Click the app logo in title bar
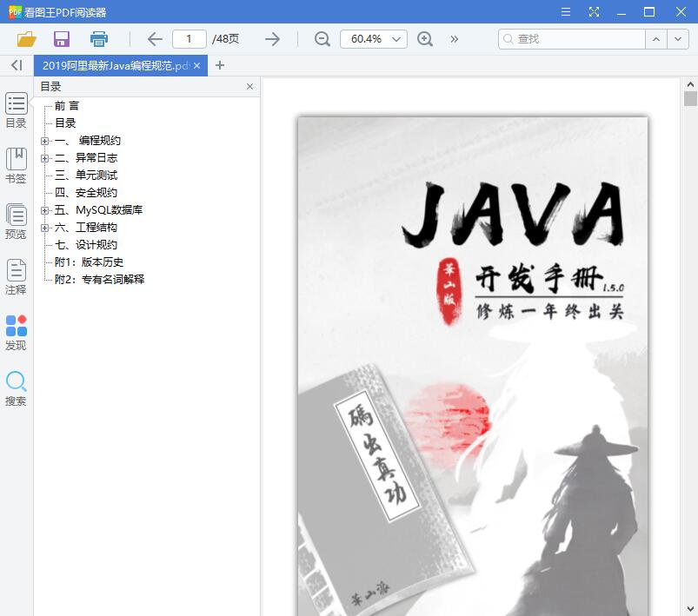The image size is (698, 616). (15, 11)
